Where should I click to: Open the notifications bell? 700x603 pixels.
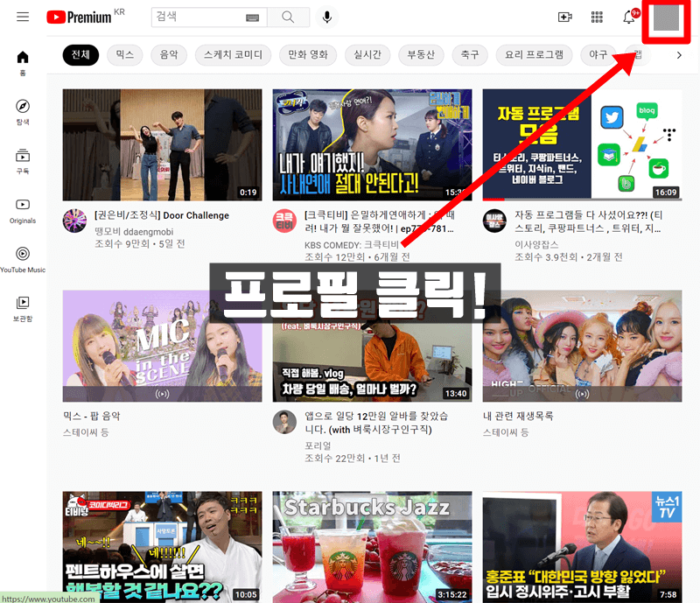[630, 17]
